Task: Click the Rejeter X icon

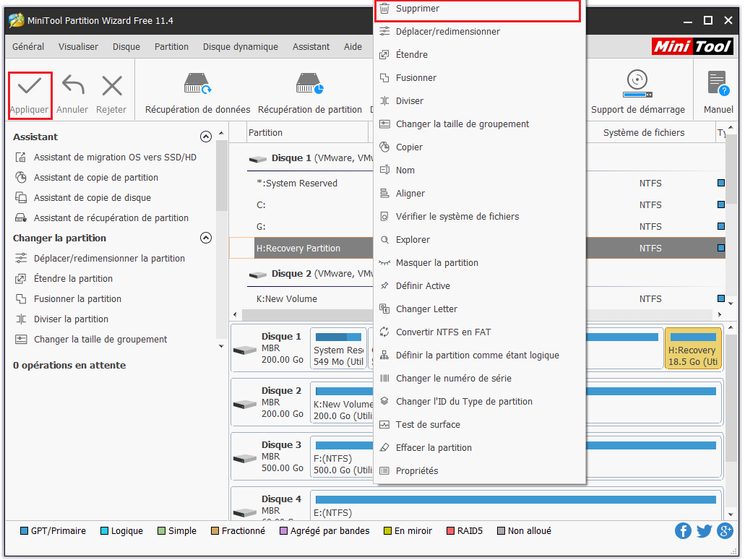Action: (x=111, y=87)
